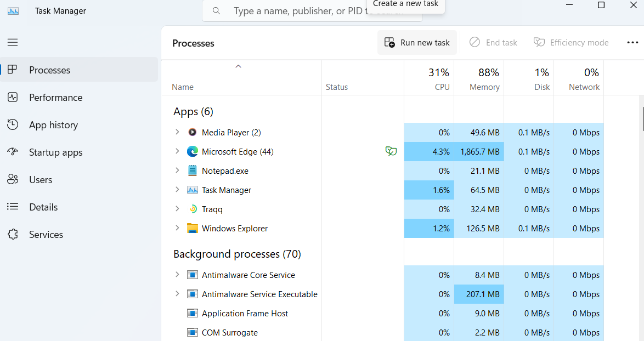The image size is (644, 341).
Task: Open the Startup apps page
Action: coord(79,152)
